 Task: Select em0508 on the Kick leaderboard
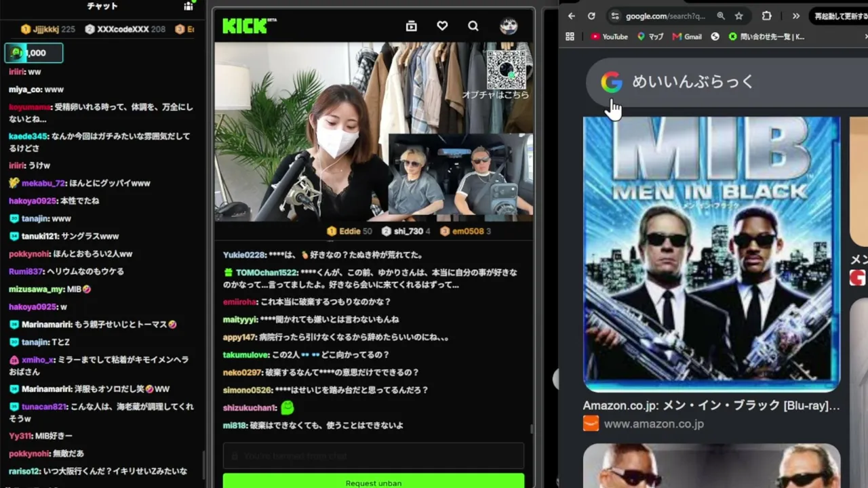(x=465, y=231)
